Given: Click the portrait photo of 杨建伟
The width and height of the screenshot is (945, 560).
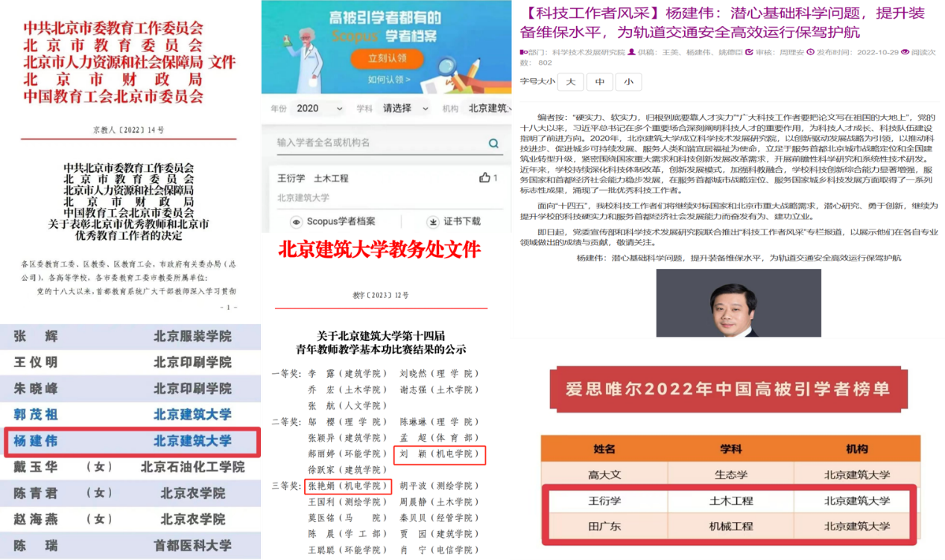Looking at the screenshot, I should click(x=738, y=303).
